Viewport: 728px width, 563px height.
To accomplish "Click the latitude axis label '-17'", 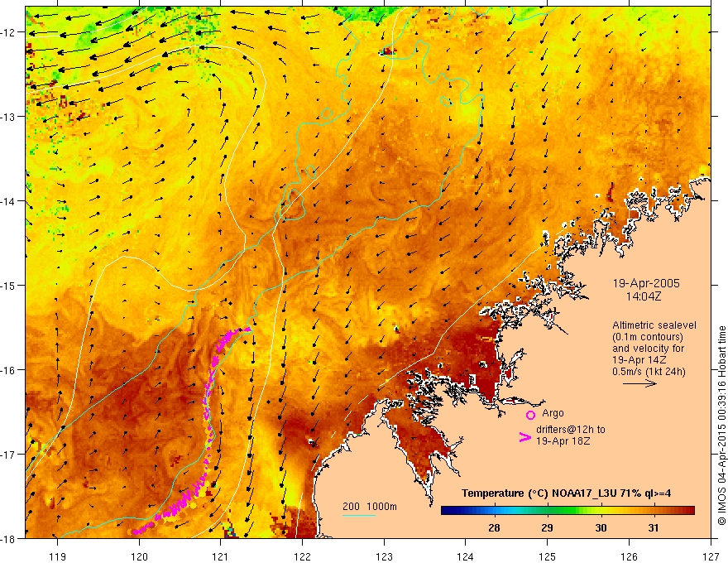I will pyautogui.click(x=8, y=454).
